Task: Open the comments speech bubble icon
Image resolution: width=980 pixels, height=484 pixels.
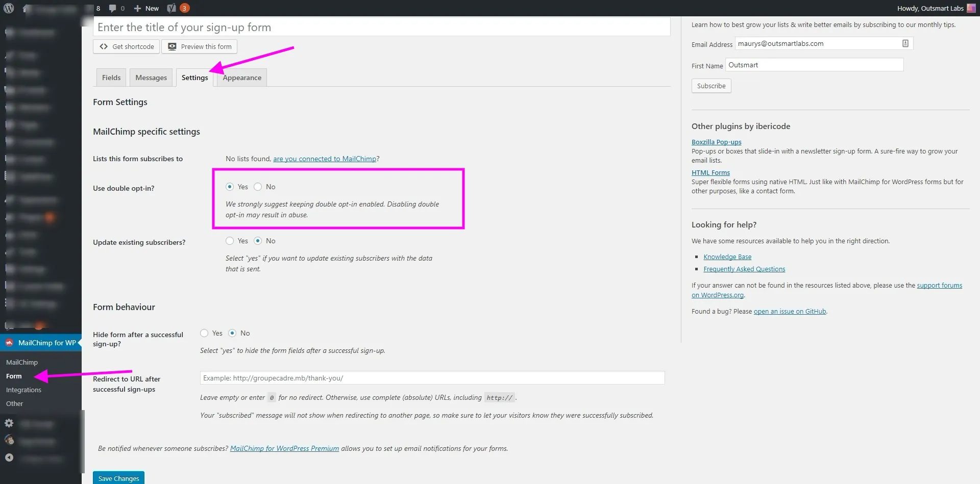Action: 113,8
